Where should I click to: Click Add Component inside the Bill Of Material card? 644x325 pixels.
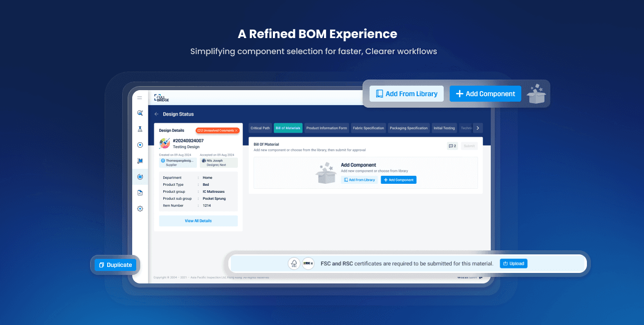399,180
